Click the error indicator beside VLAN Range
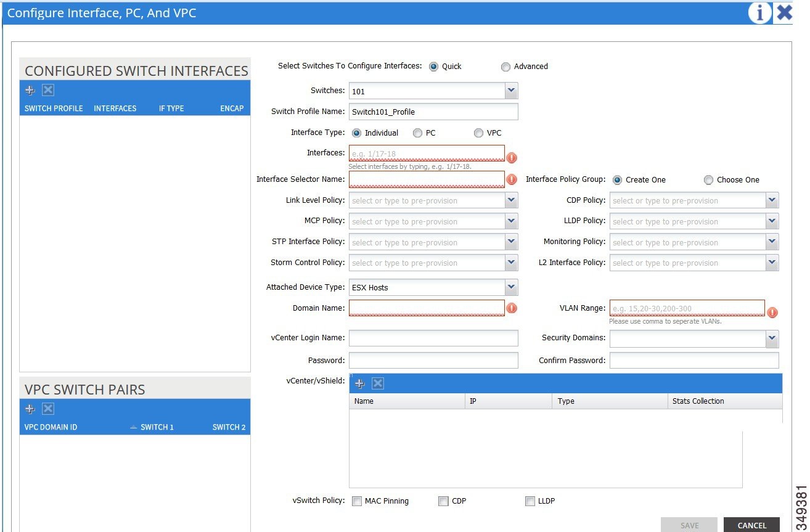 pyautogui.click(x=772, y=313)
